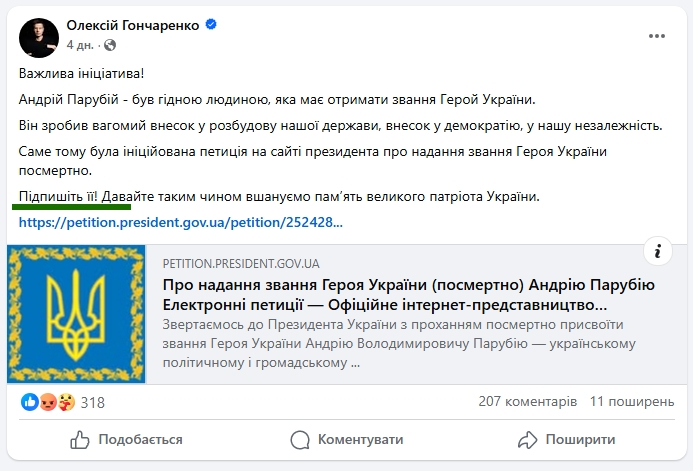Click the Поширити share button

click(x=566, y=439)
